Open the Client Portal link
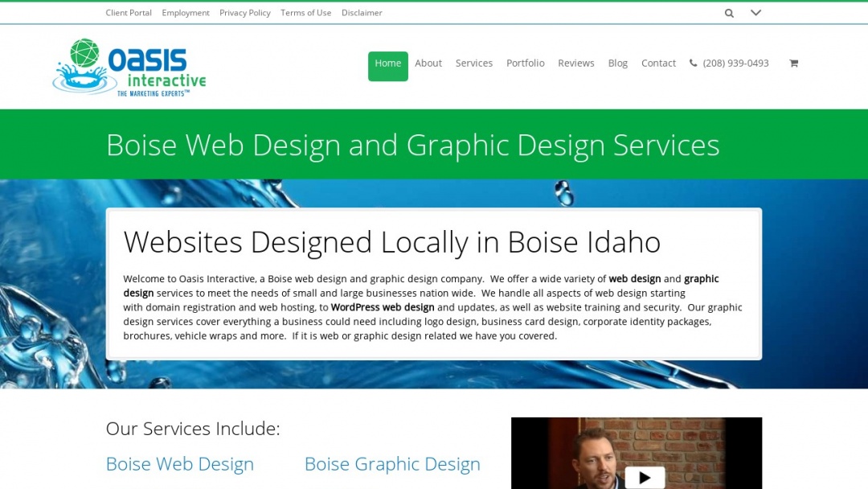 point(129,12)
